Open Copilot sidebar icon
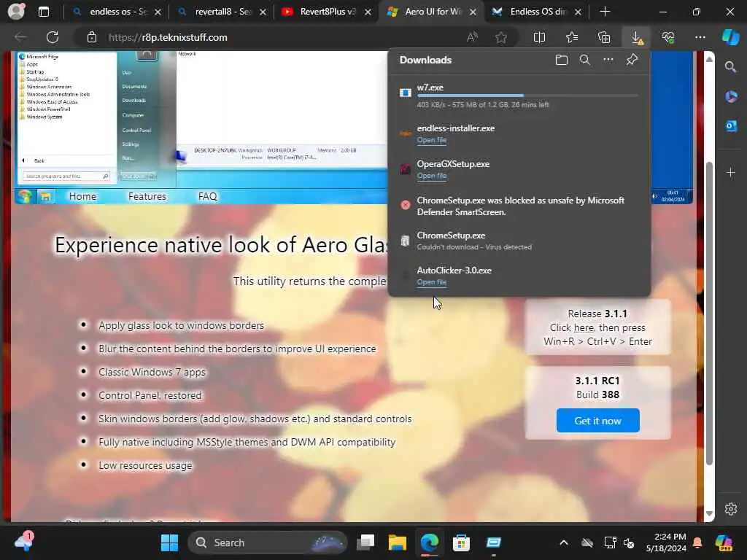This screenshot has width=747, height=560. pyautogui.click(x=731, y=37)
